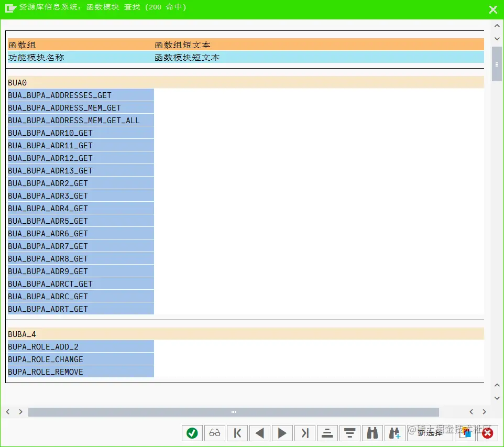504x447 pixels.
Task: Click the title bar window menu icon
Action: point(10,8)
